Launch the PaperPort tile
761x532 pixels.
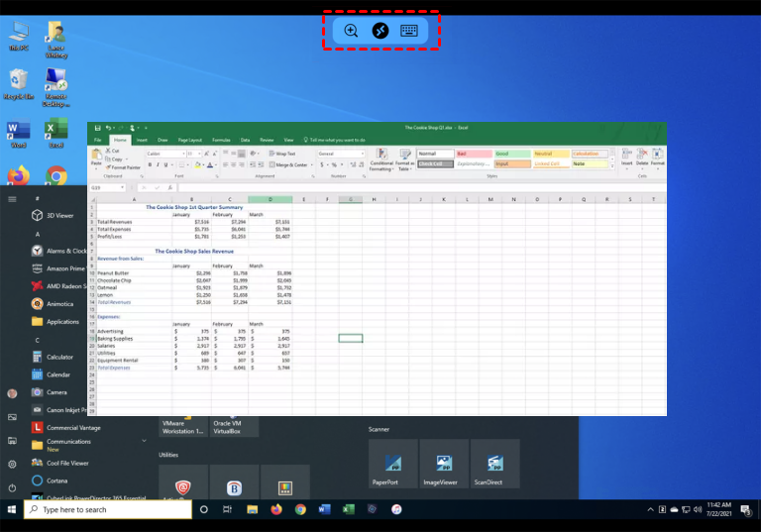coord(393,463)
